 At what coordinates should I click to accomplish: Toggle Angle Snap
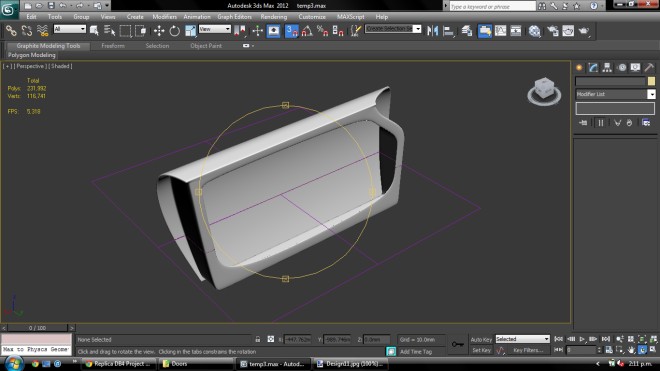coord(307,31)
